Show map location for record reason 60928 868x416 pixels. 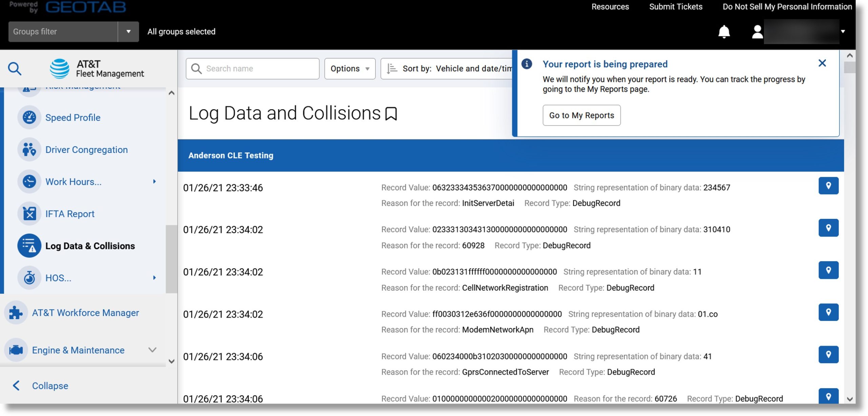pyautogui.click(x=828, y=228)
